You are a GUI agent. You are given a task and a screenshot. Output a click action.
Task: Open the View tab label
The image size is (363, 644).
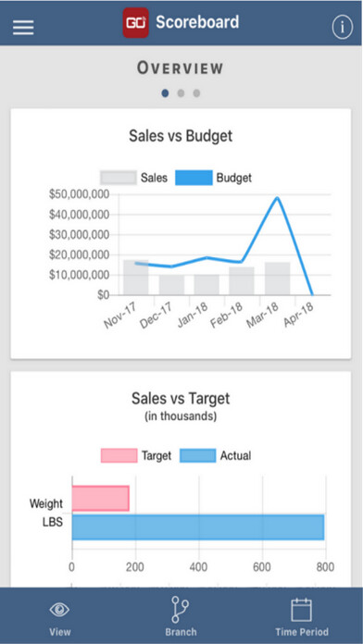tap(60, 632)
